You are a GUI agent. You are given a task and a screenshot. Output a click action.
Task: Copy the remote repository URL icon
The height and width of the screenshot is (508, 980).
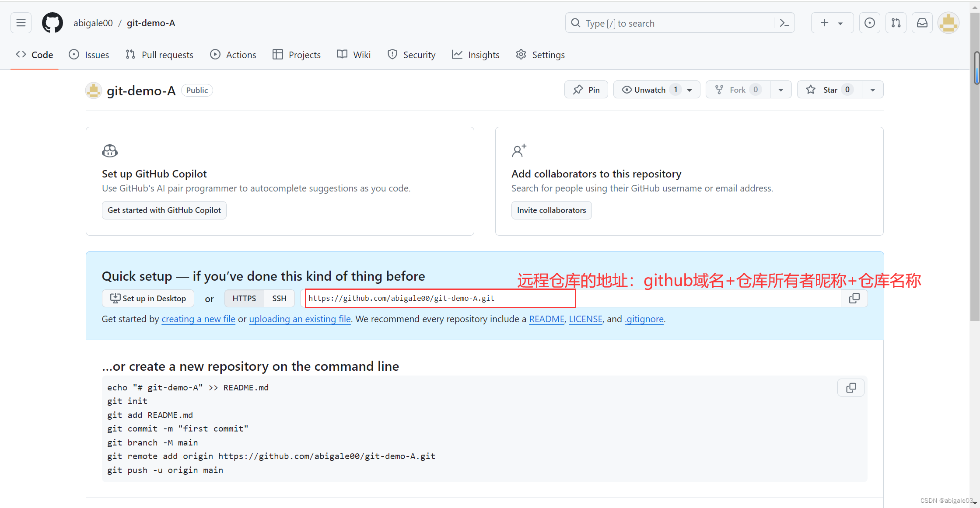[x=854, y=298]
